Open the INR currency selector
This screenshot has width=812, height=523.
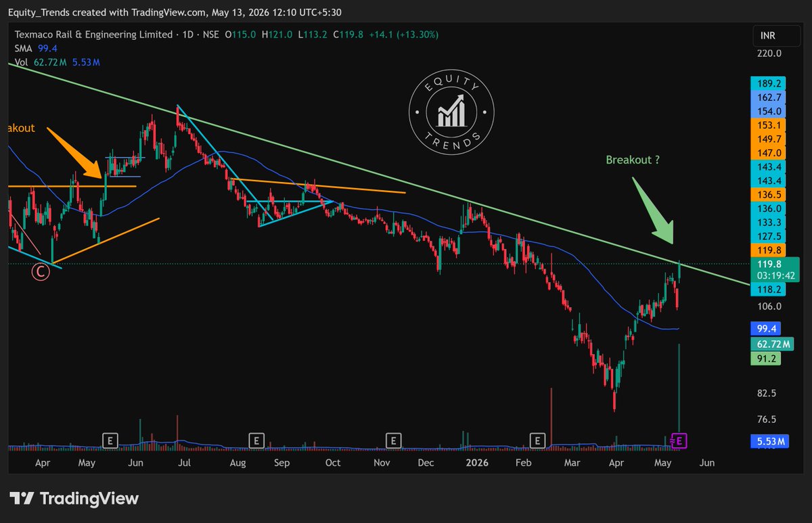777,35
